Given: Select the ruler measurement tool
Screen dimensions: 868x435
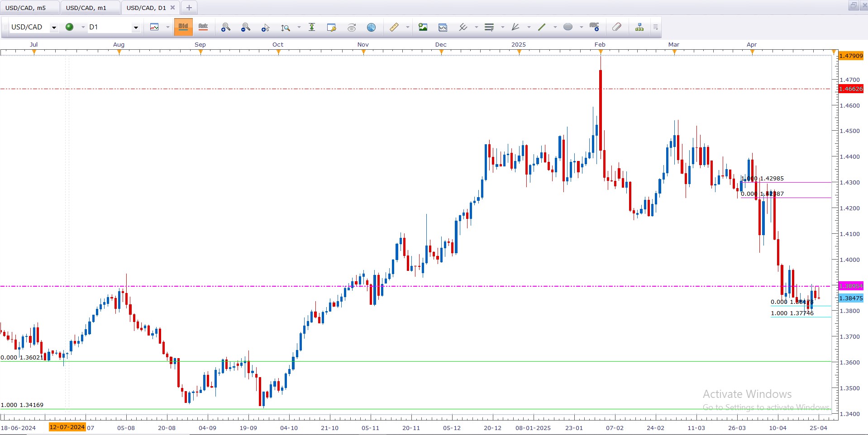Looking at the screenshot, I should point(394,27).
